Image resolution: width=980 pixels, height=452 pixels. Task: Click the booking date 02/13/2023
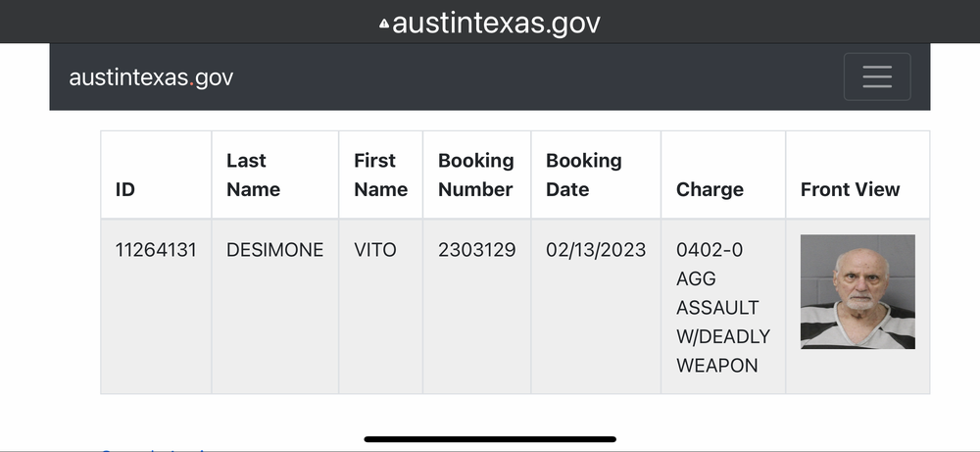click(596, 250)
